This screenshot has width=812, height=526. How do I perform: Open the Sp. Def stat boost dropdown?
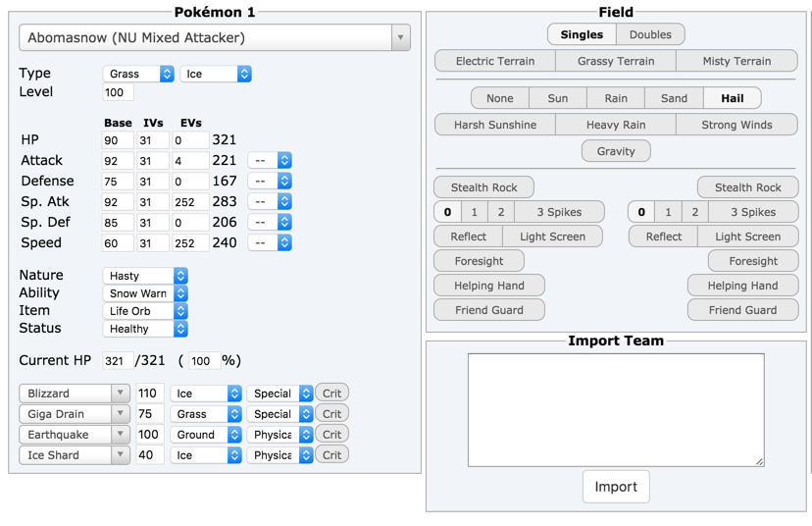pyautogui.click(x=270, y=223)
